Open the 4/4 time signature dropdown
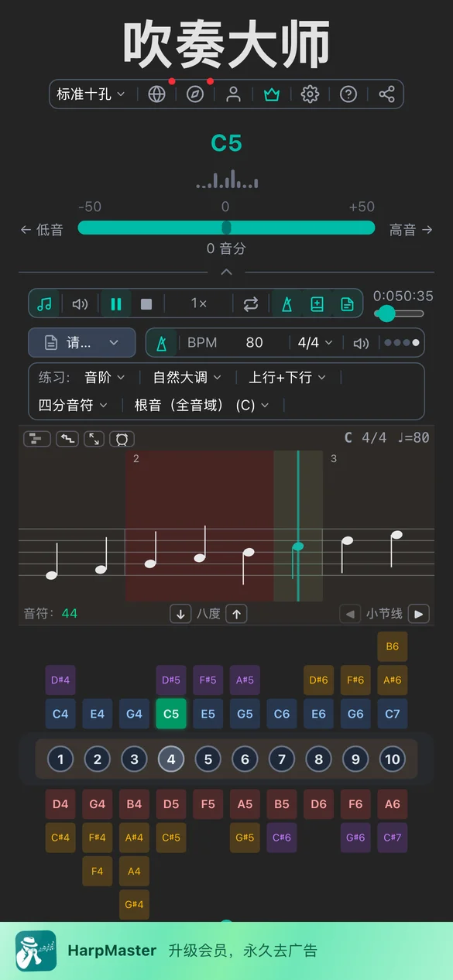 coord(315,343)
